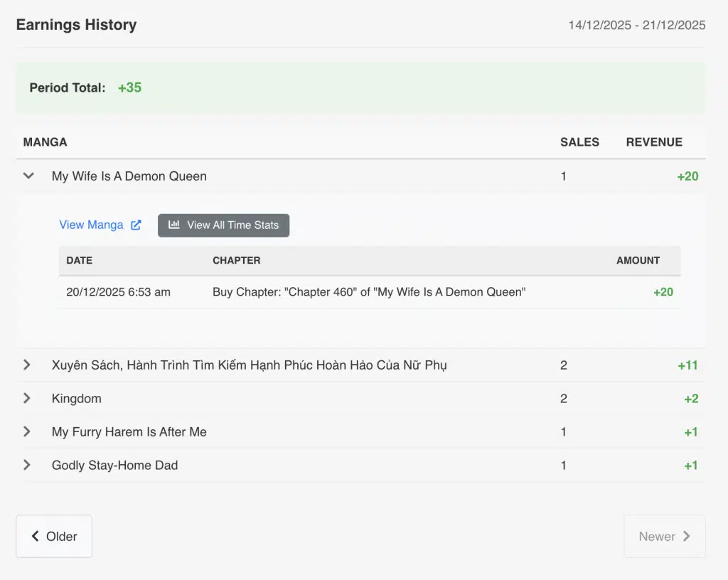The height and width of the screenshot is (580, 728).
Task: Click the date range 14/12/2025 - 21/12/2025
Action: point(636,26)
